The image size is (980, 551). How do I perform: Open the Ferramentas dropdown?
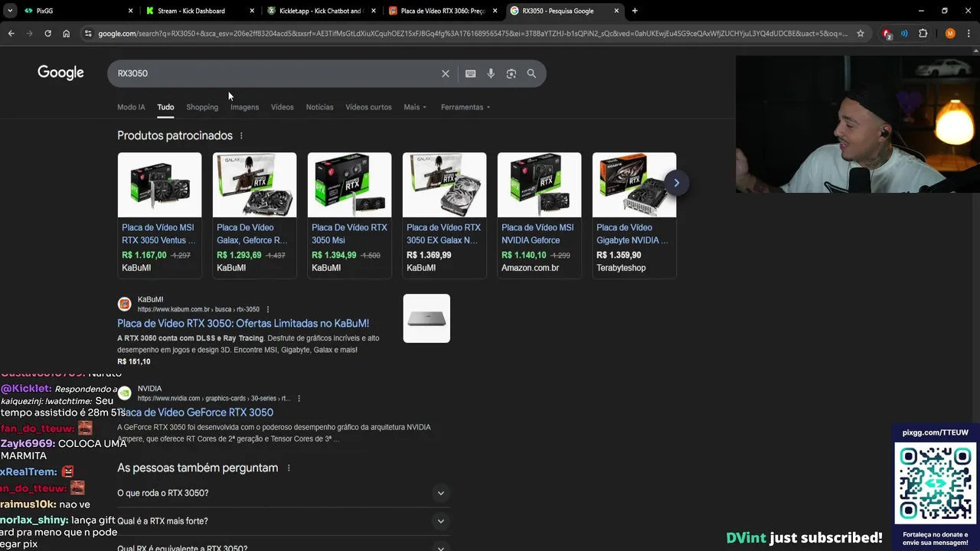tap(465, 107)
